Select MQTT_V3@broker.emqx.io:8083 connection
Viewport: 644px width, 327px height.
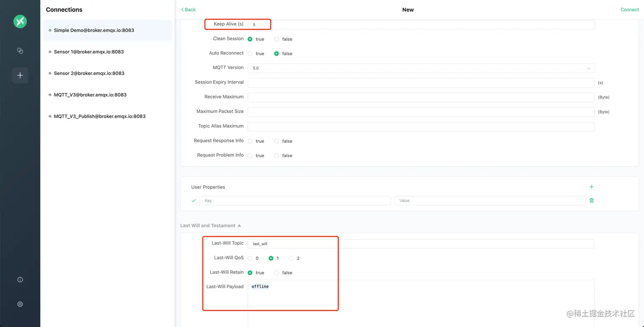(108, 95)
